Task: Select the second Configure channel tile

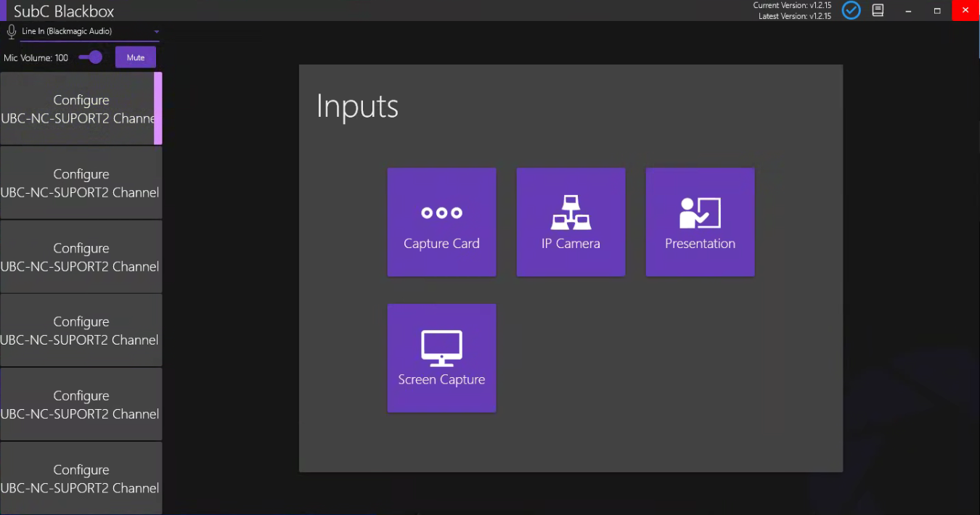Action: (x=81, y=183)
